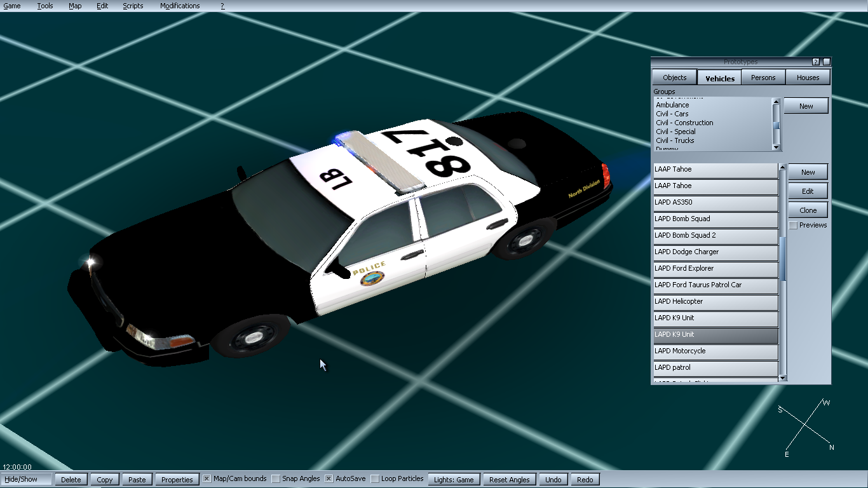868x488 pixels.
Task: Click the square window button in Prototypes title bar
Action: 826,62
